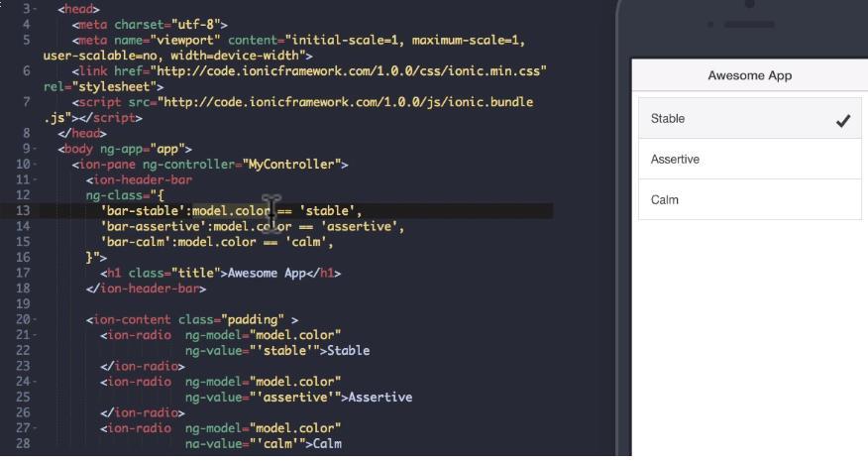Select the Stable radio option

click(x=749, y=119)
